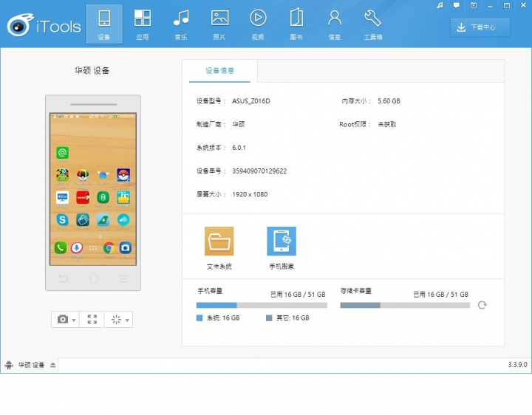Open the title bar dropdown menu icon

tap(474, 5)
